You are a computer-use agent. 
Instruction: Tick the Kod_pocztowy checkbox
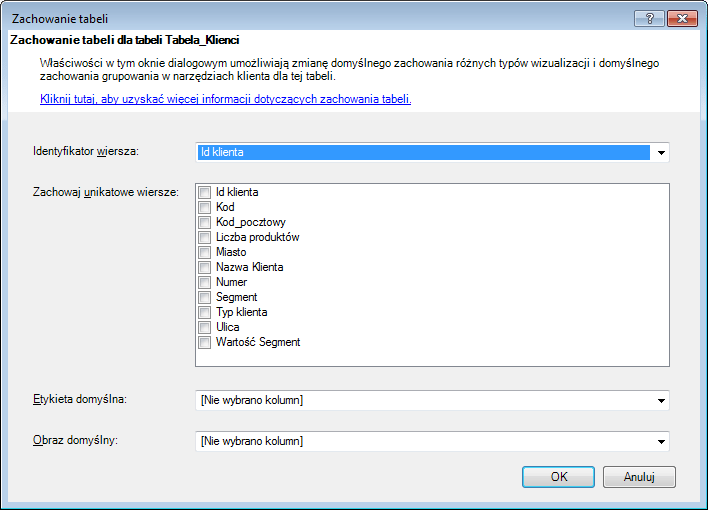(205, 222)
